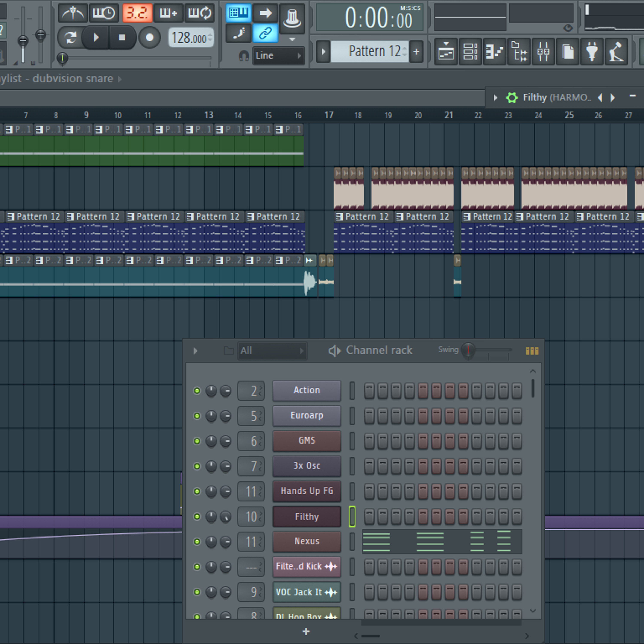Click the tempo tapper icon
The width and height of the screenshot is (644, 644).
(x=616, y=52)
